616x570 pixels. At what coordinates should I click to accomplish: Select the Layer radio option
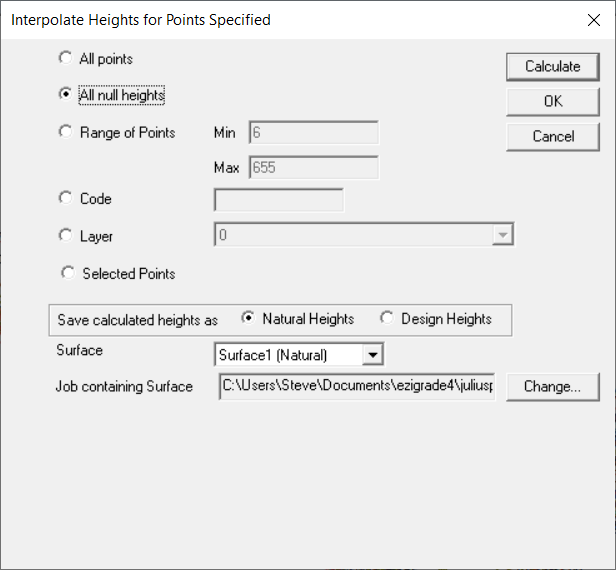point(67,237)
